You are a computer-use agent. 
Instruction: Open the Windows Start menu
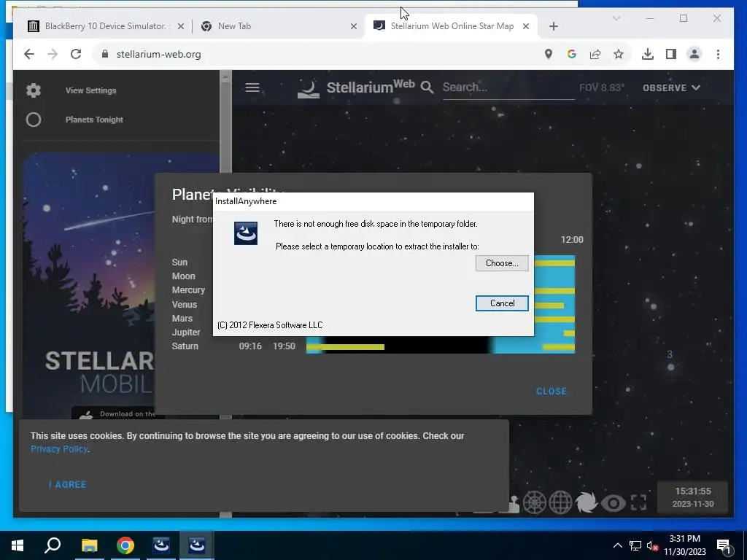click(18, 545)
